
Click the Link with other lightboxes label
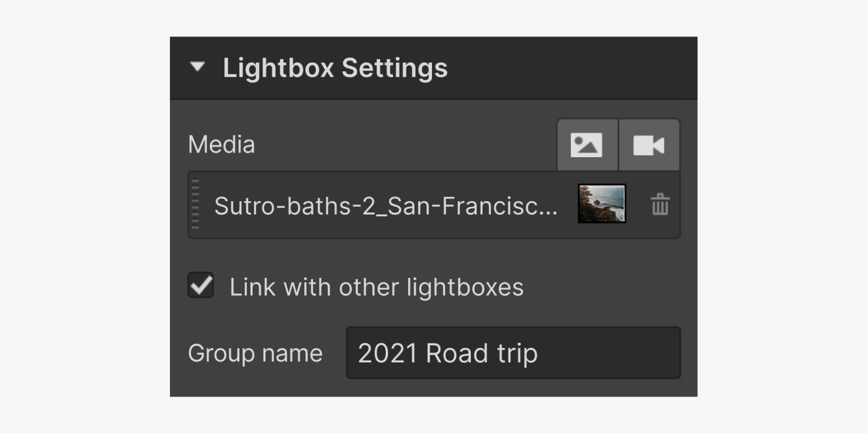pos(376,287)
